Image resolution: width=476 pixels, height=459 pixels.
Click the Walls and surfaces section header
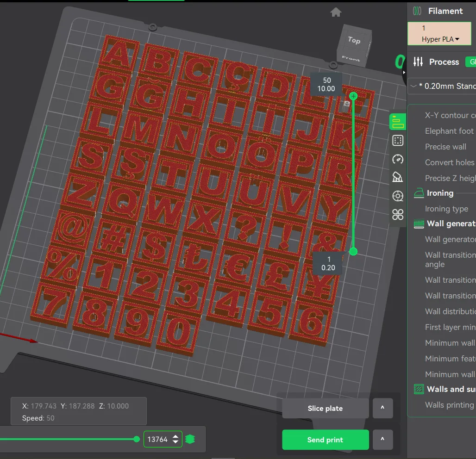[x=451, y=389]
